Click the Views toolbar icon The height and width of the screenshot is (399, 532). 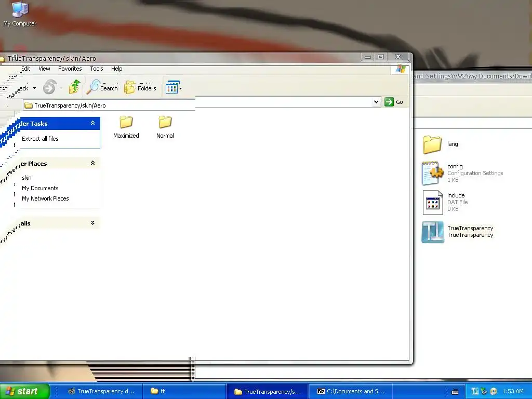[172, 87]
